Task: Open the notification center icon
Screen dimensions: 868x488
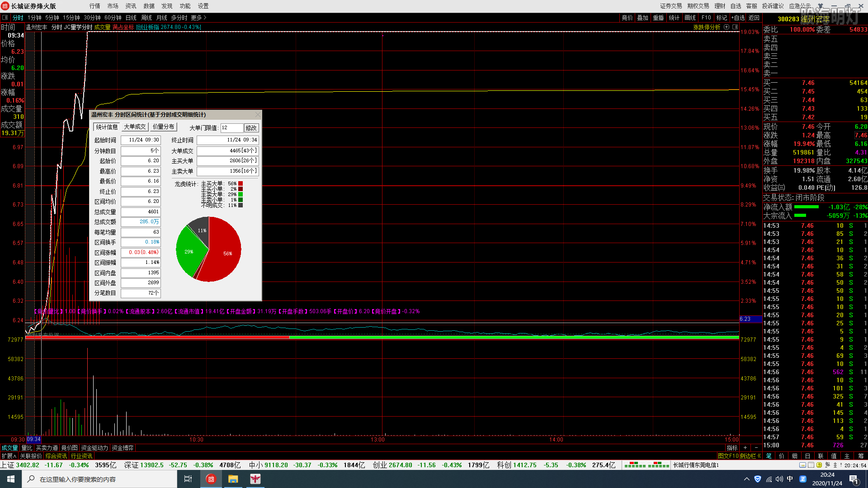Action: [x=854, y=479]
